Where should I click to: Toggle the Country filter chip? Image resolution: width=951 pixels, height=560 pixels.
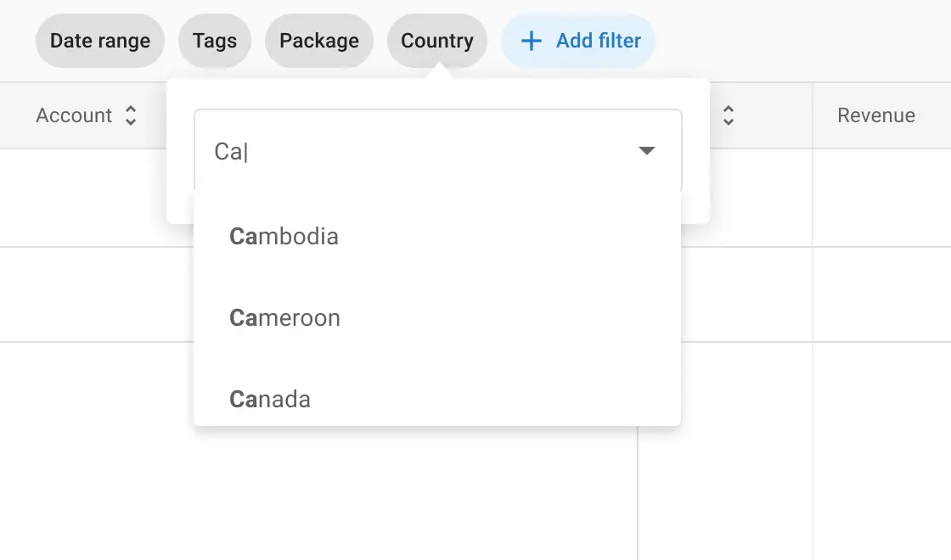(437, 41)
